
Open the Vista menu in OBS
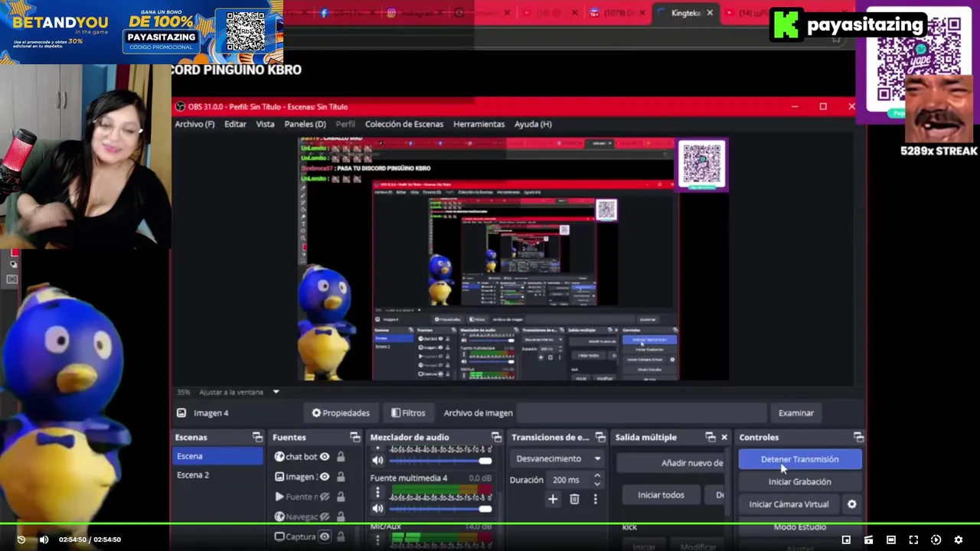tap(265, 124)
